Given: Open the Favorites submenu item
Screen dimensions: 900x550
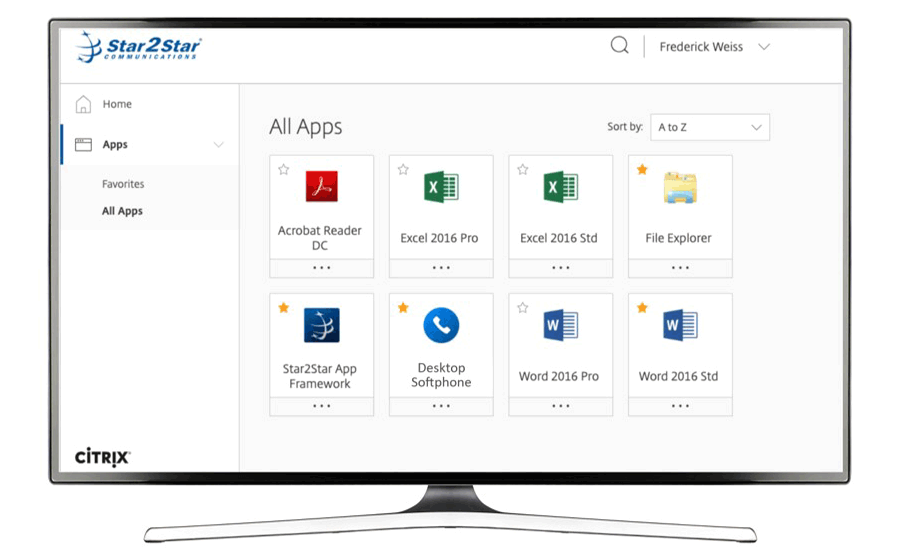Looking at the screenshot, I should tap(123, 184).
